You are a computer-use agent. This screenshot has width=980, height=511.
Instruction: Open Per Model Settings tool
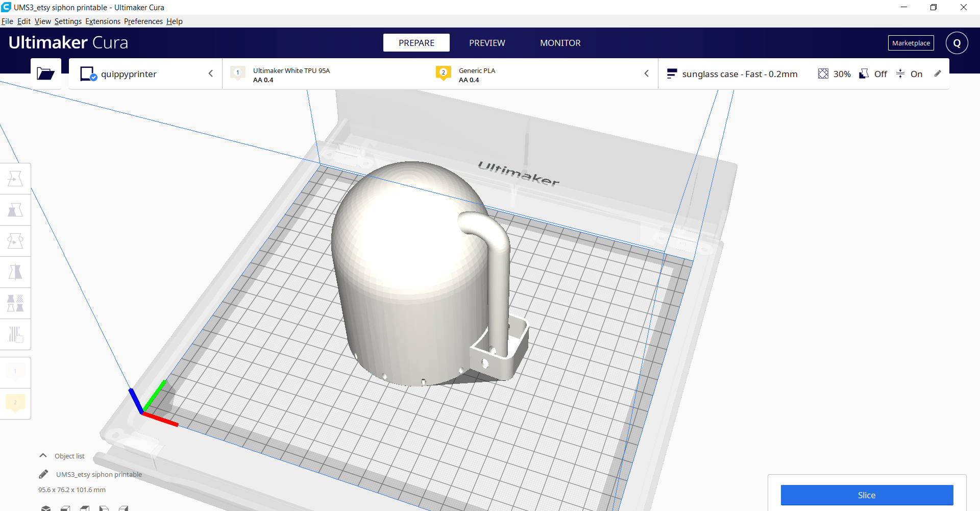pos(15,303)
